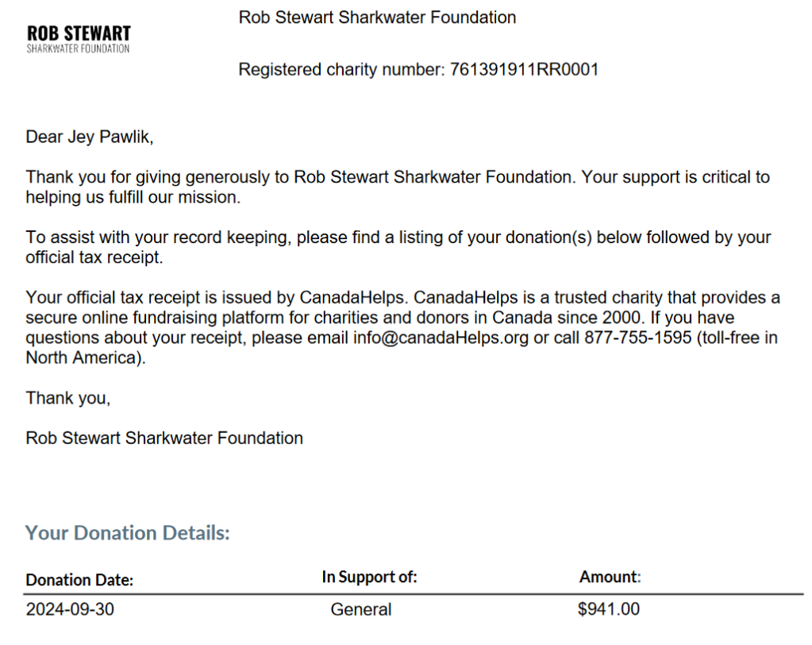This screenshot has width=812, height=645.
Task: Select the $941.00 donation amount
Action: point(609,610)
